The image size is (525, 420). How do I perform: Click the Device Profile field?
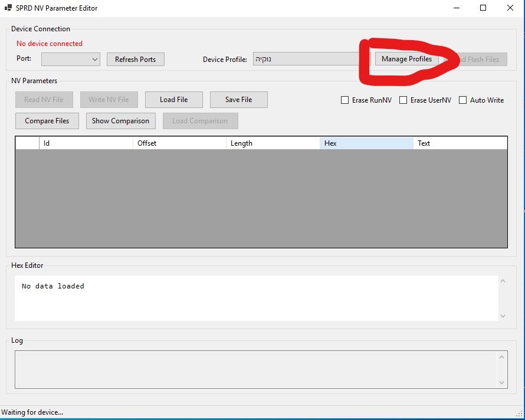click(311, 59)
